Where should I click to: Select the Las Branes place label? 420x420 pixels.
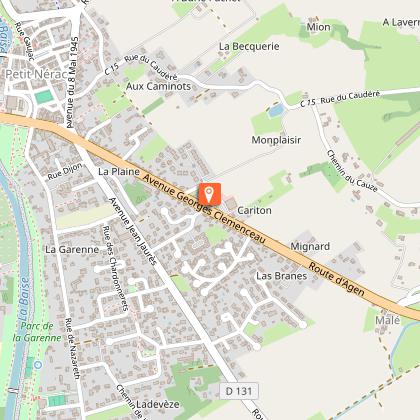click(282, 276)
